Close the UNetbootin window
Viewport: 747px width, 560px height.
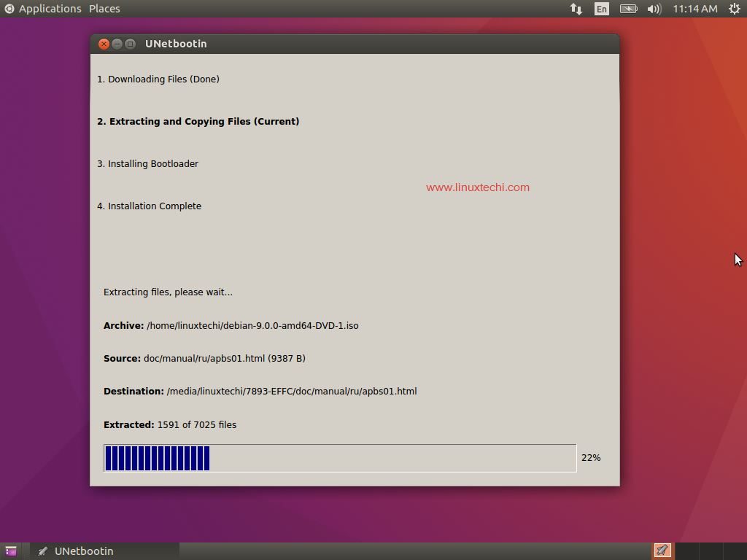104,44
